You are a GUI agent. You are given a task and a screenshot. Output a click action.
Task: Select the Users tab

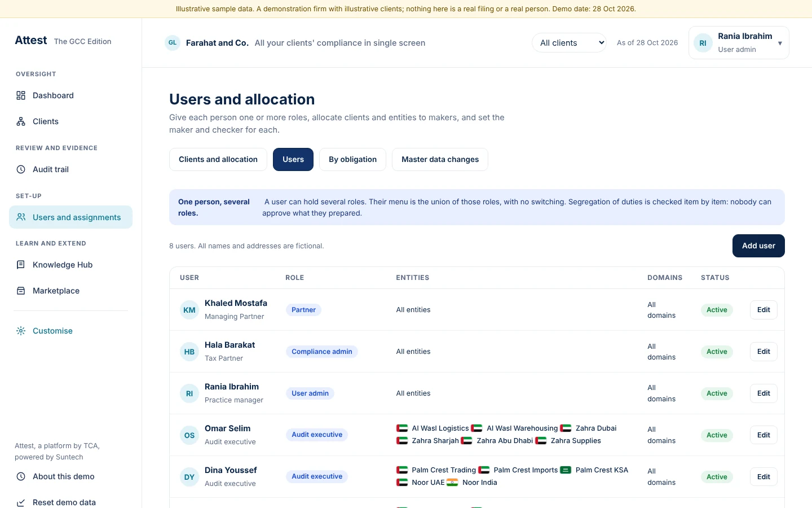coord(293,160)
